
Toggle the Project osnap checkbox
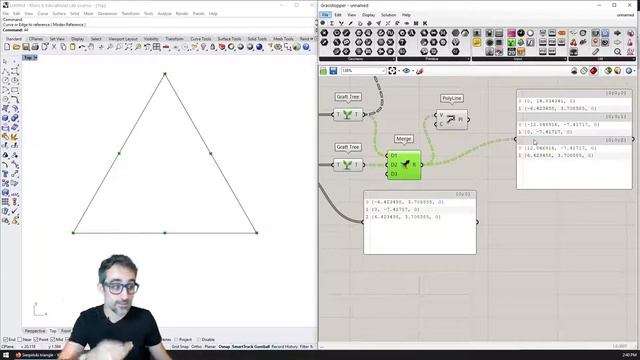[176, 340]
